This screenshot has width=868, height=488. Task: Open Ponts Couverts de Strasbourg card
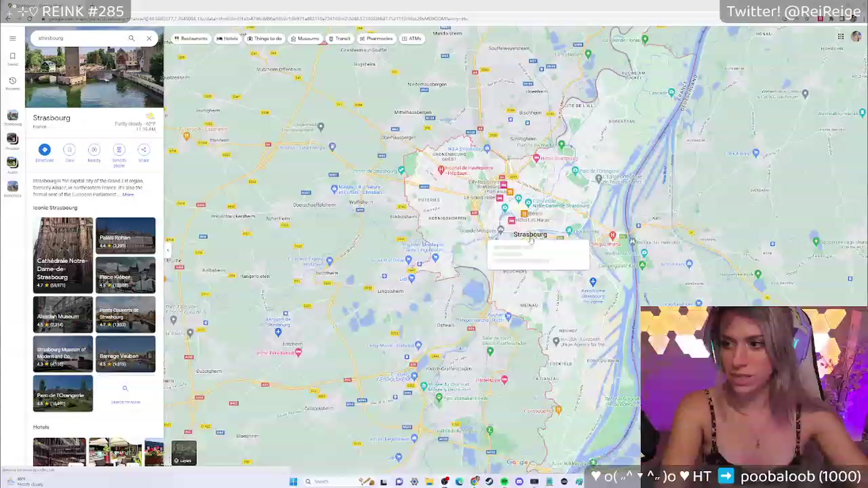(125, 314)
